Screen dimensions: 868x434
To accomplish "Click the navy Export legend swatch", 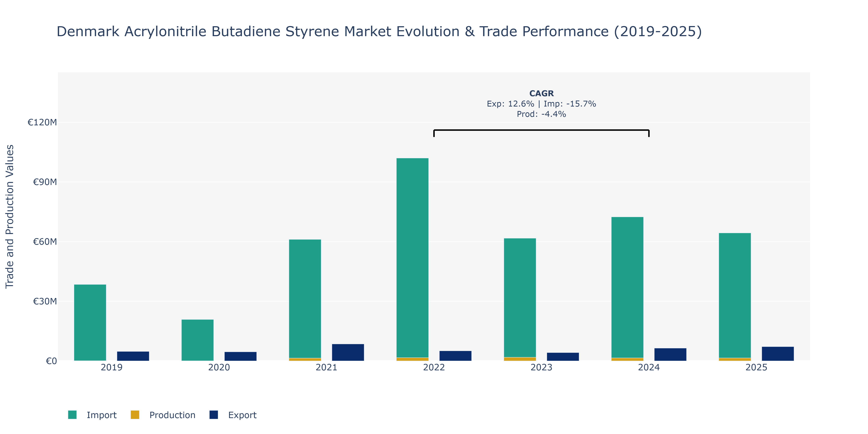I will pos(214,415).
